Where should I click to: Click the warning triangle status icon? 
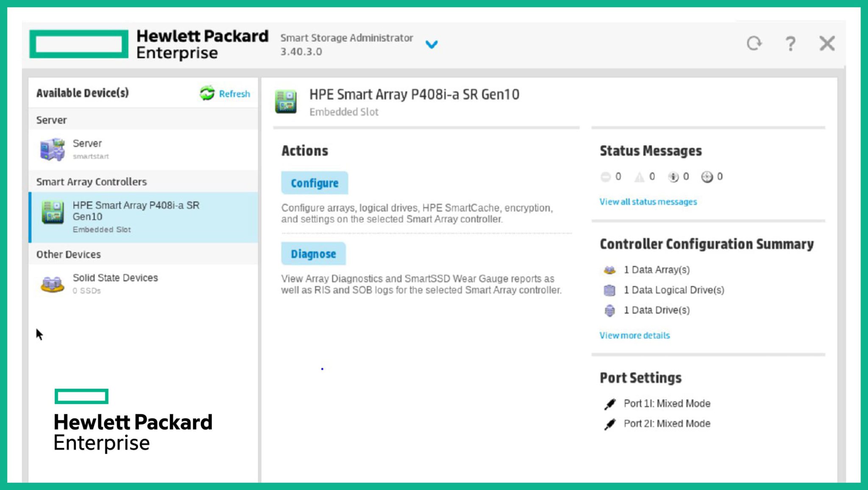(639, 177)
